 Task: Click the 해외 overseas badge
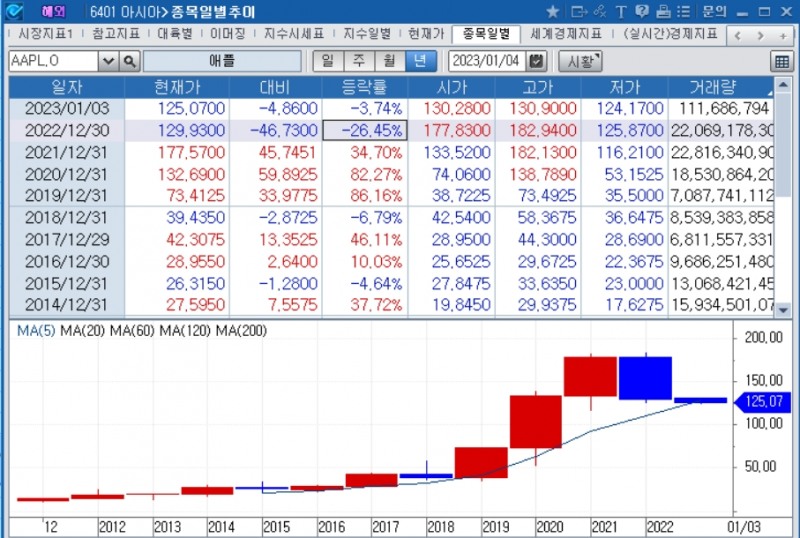[54, 11]
